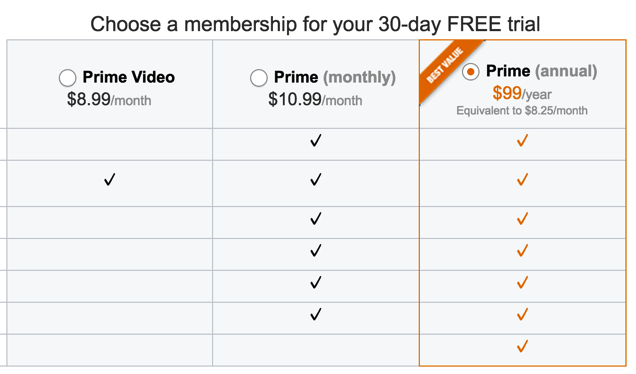
Task: Click the Prime (monthly) plan title
Action: (x=335, y=77)
